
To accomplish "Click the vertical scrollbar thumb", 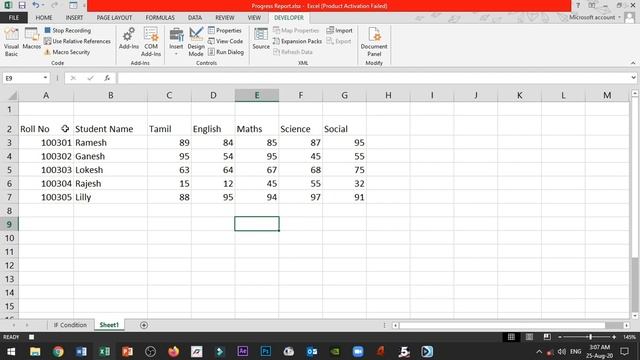I will point(635,284).
